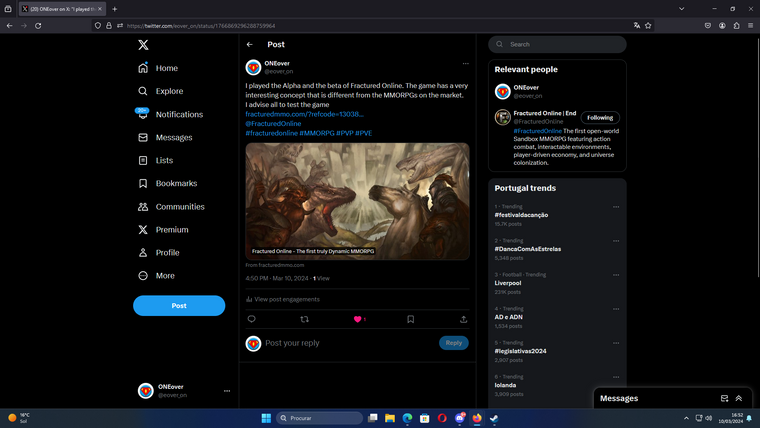Open View post engagements
Image resolution: width=760 pixels, height=428 pixels.
[283, 300]
